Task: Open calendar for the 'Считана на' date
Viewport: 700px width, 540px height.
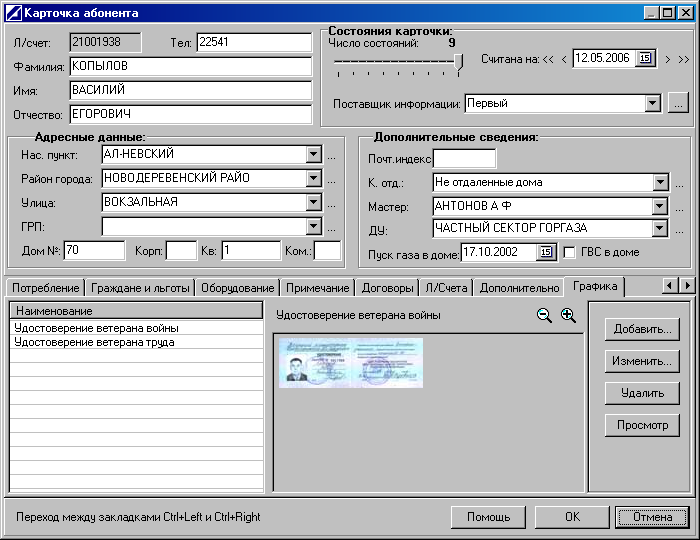Action: (x=644, y=59)
